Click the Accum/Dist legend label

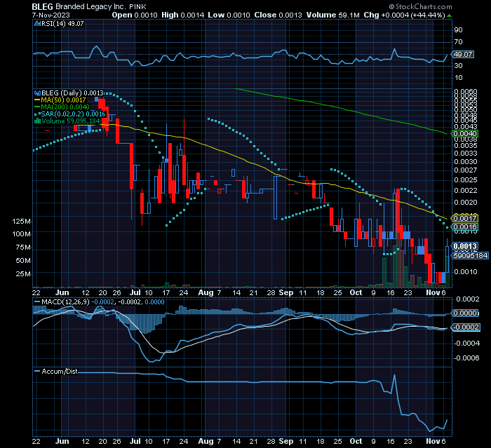[59, 372]
